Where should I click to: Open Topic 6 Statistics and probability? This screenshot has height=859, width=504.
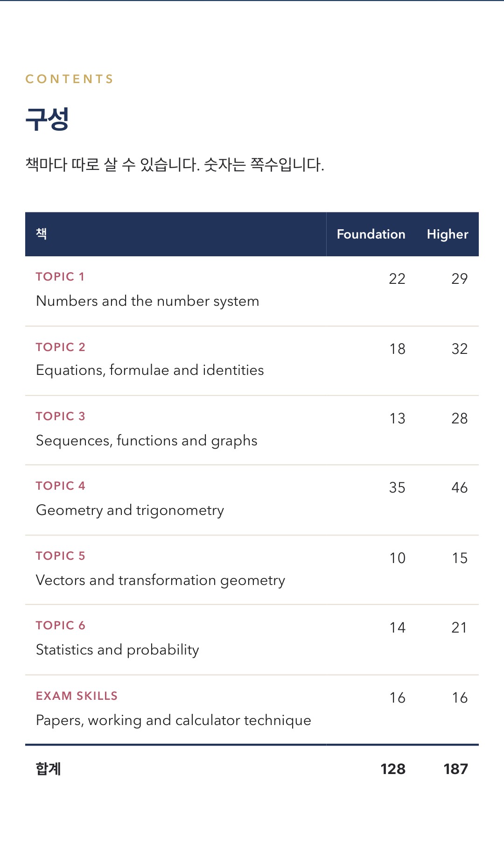pos(252,640)
